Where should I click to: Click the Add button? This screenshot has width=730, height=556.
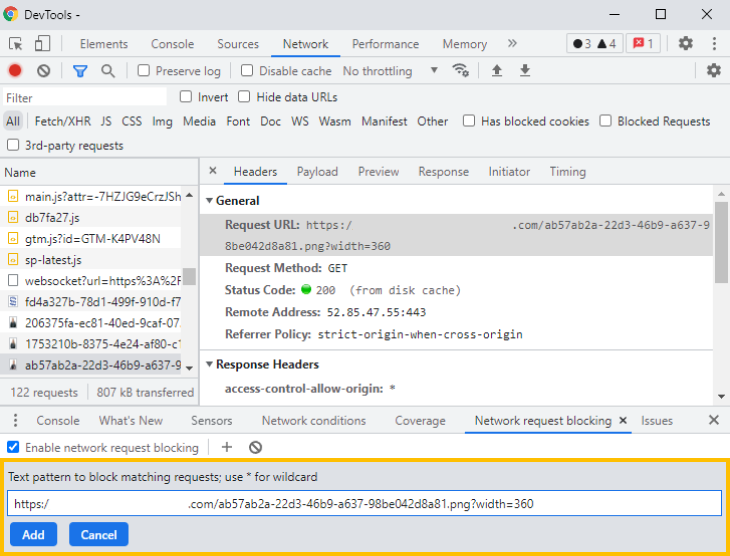[33, 535]
